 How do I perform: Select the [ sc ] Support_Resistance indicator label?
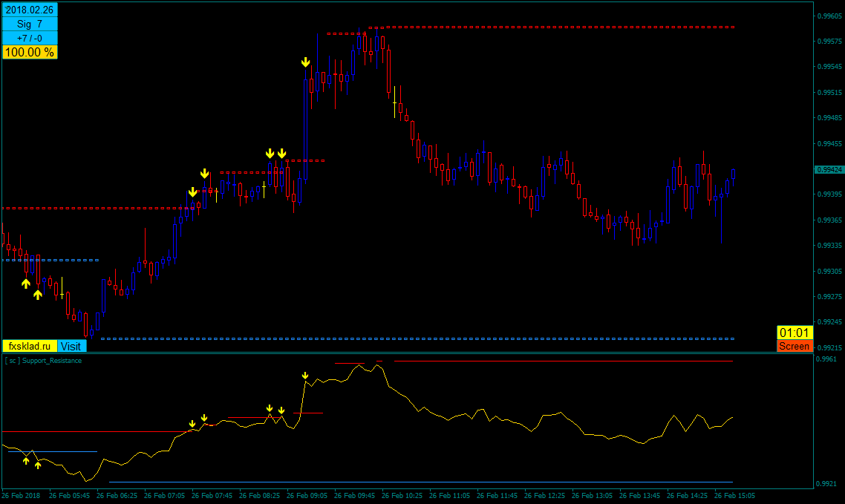pyautogui.click(x=44, y=361)
